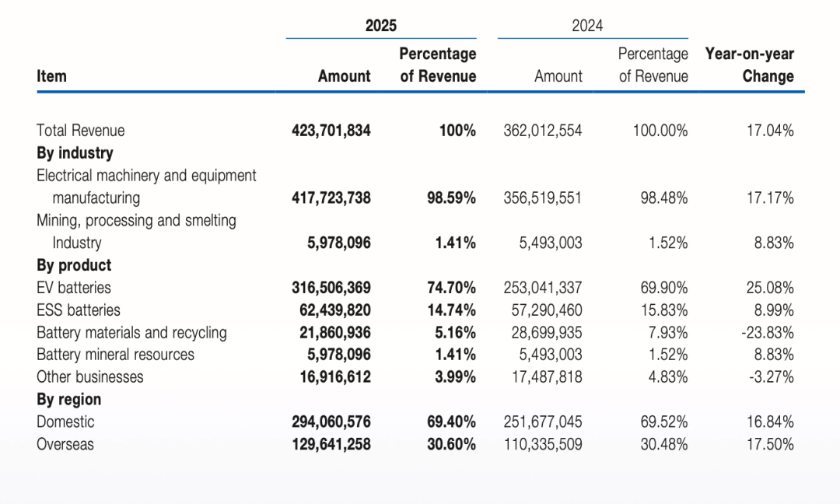Click the "Year-on-year Change" column header
Viewport: 840px width, 504px height.
[x=749, y=65]
